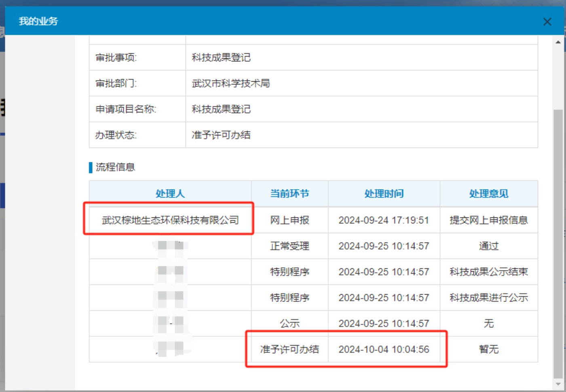Select timestamp 2024-10-04 10:04:56

(x=384, y=349)
